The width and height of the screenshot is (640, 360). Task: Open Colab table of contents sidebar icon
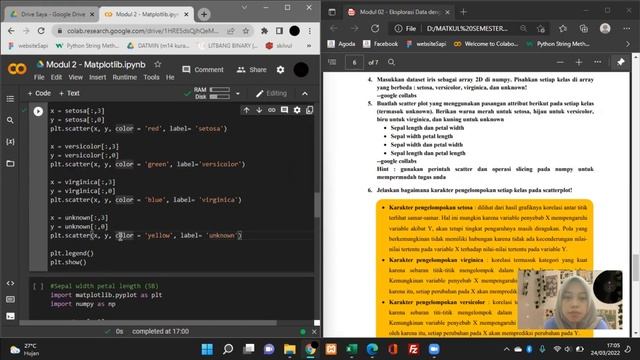10,99
